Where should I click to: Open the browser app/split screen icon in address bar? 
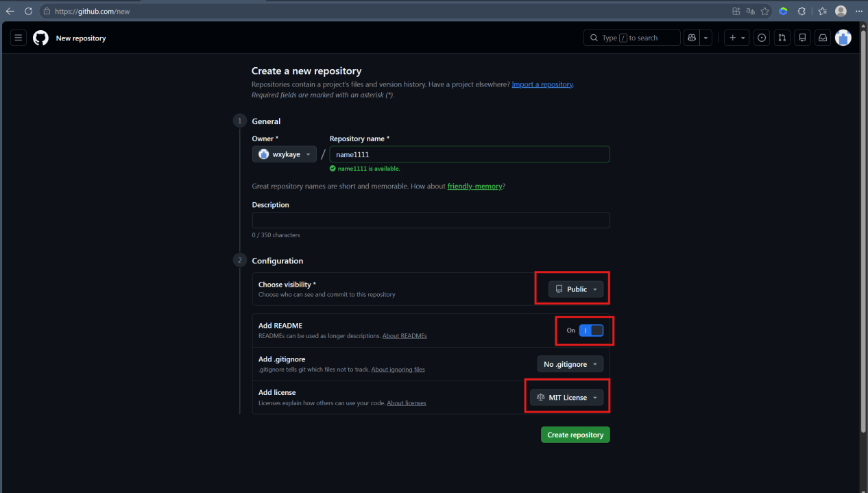pyautogui.click(x=736, y=11)
